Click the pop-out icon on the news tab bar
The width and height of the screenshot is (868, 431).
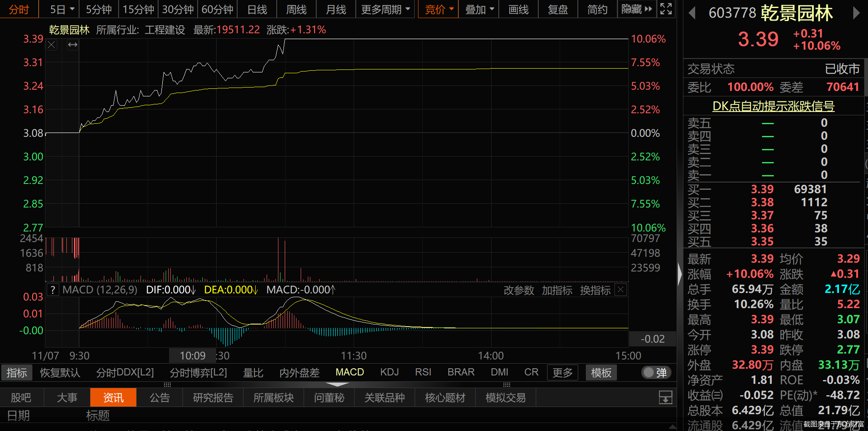pyautogui.click(x=665, y=397)
